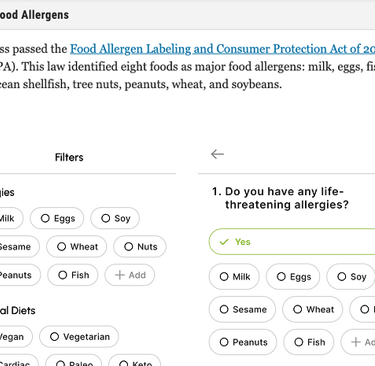Click the back arrow icon
This screenshot has width=375, height=366.
(217, 154)
